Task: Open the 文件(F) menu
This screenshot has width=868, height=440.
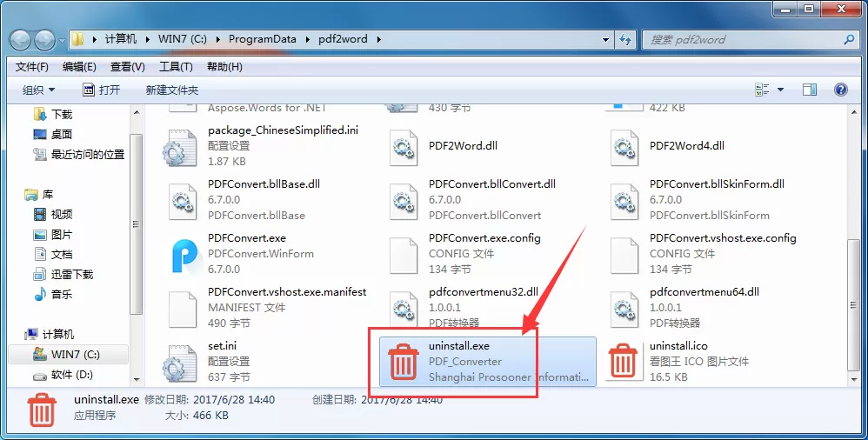Action: pyautogui.click(x=31, y=67)
